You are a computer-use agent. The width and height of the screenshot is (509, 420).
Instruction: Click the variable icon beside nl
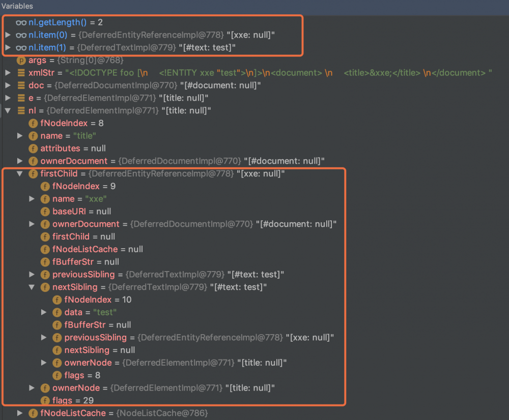click(x=21, y=111)
